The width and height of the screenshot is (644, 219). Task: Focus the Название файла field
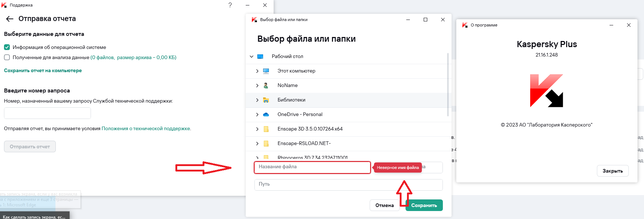tap(312, 167)
